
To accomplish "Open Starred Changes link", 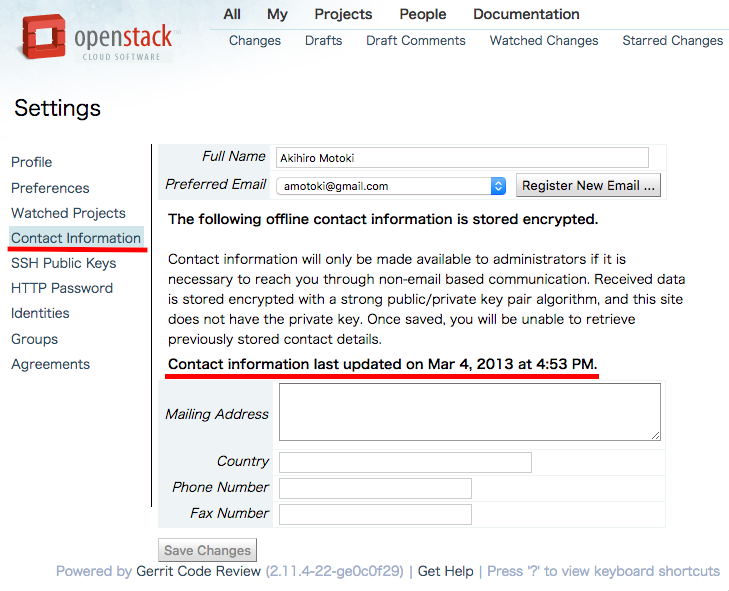I will (672, 41).
